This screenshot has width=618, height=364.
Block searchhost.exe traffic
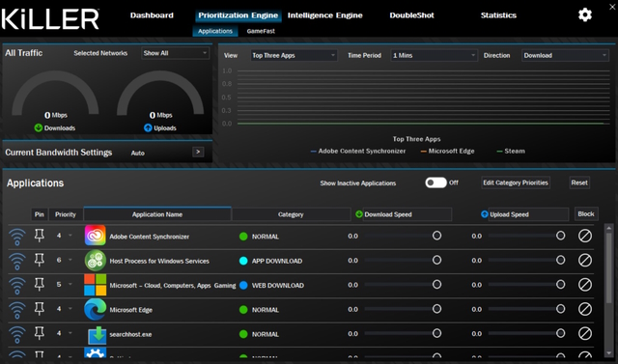point(585,334)
